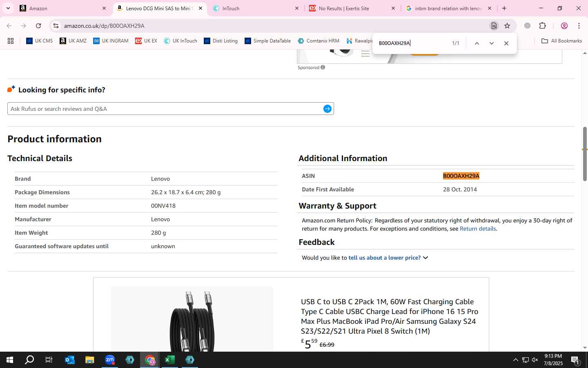
Task: Switch to the Google search tab about Lenovo
Action: coord(449,8)
